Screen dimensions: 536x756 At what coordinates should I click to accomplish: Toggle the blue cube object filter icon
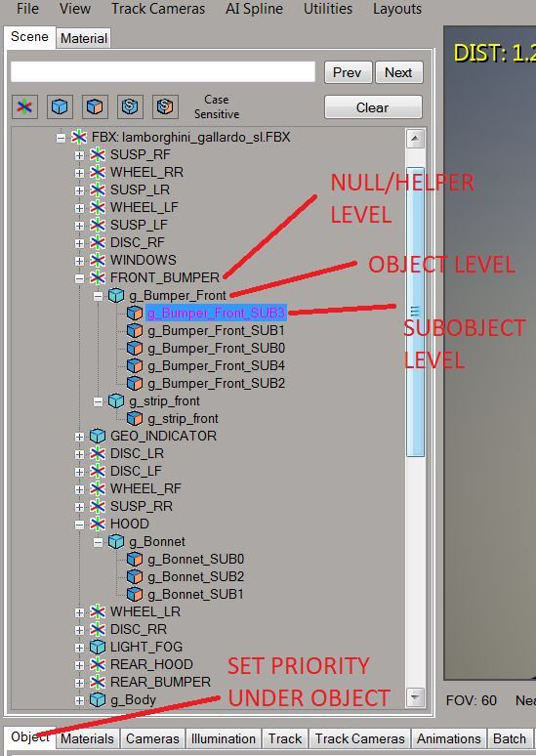60,106
